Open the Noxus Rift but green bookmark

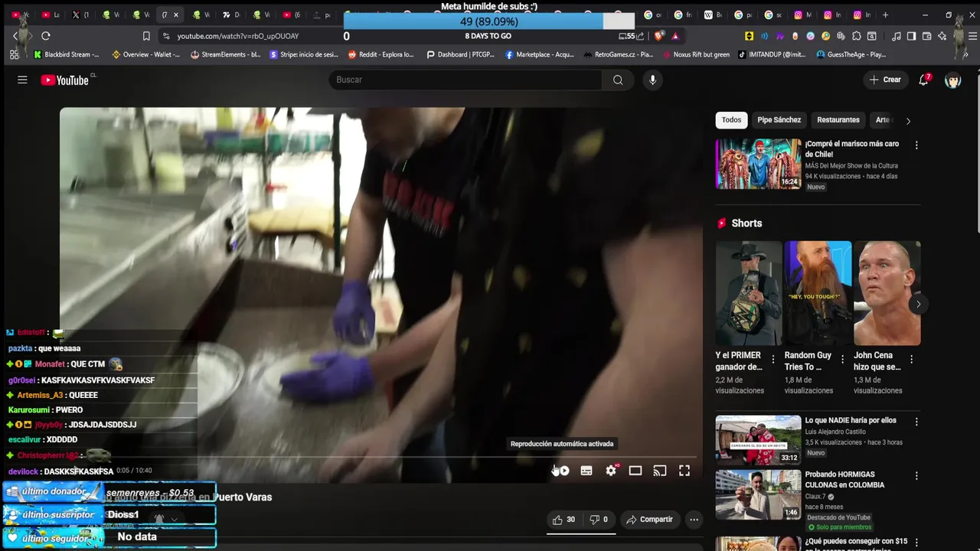[x=696, y=54]
